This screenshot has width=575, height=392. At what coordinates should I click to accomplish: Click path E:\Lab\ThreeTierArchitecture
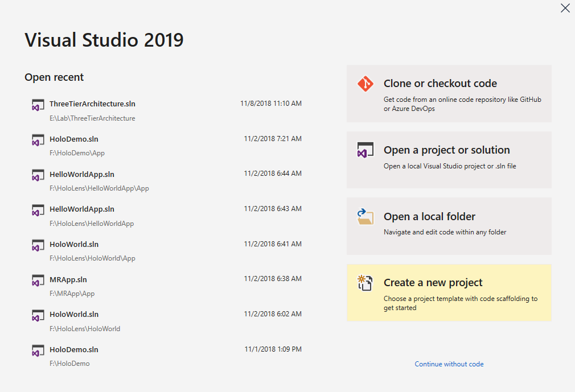point(92,118)
